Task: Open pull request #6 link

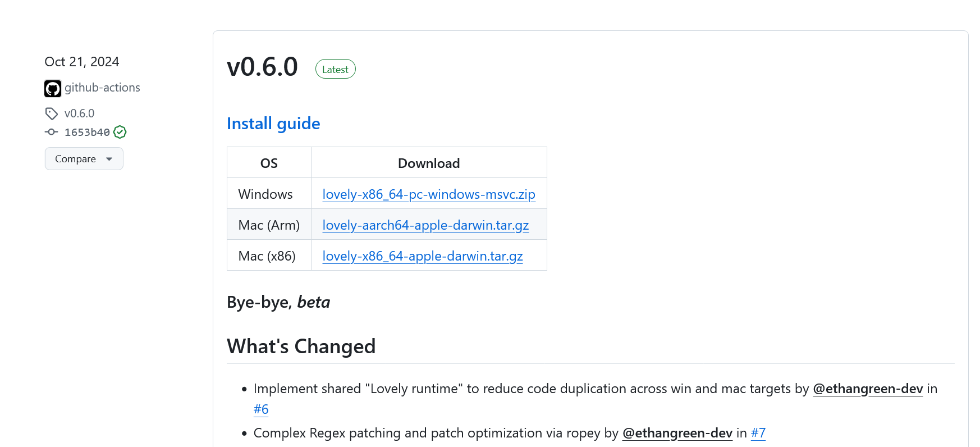Action: coord(261,409)
